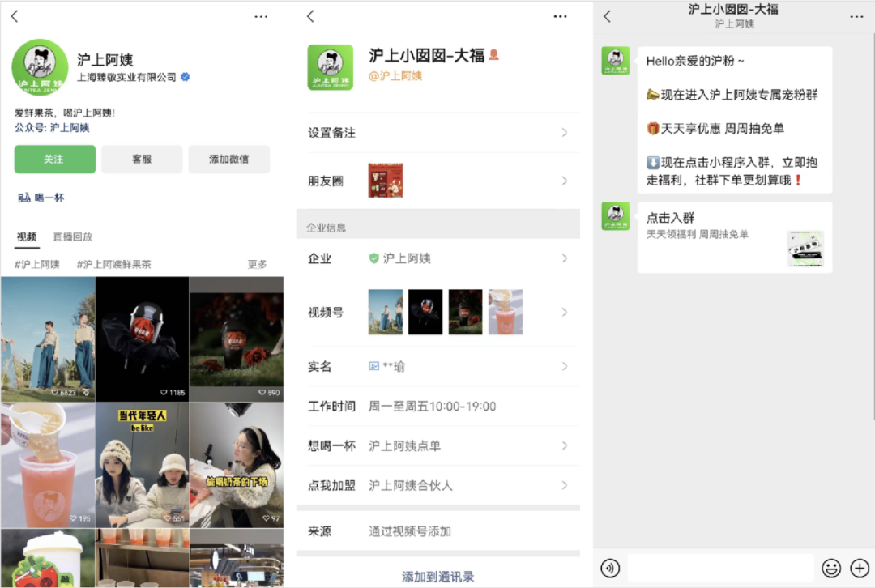Open the 设置备注 row

point(438,132)
